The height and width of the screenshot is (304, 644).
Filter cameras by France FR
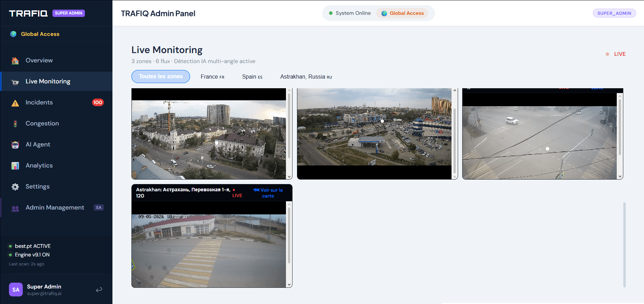click(212, 77)
